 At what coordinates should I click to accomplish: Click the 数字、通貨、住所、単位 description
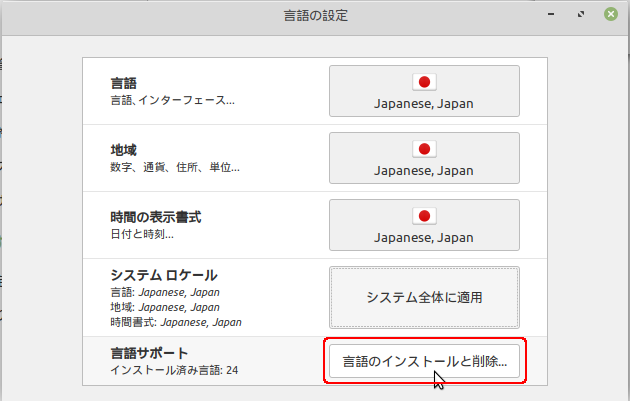point(175,167)
